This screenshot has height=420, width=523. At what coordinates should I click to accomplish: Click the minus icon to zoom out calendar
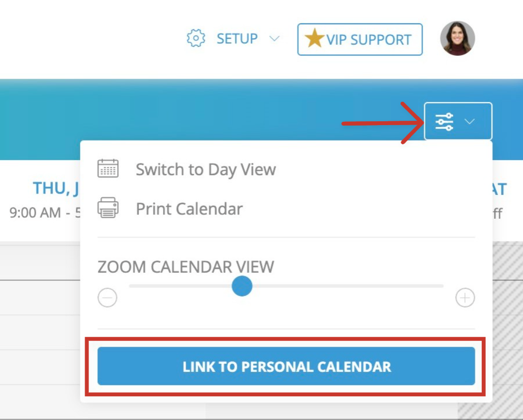pos(108,297)
